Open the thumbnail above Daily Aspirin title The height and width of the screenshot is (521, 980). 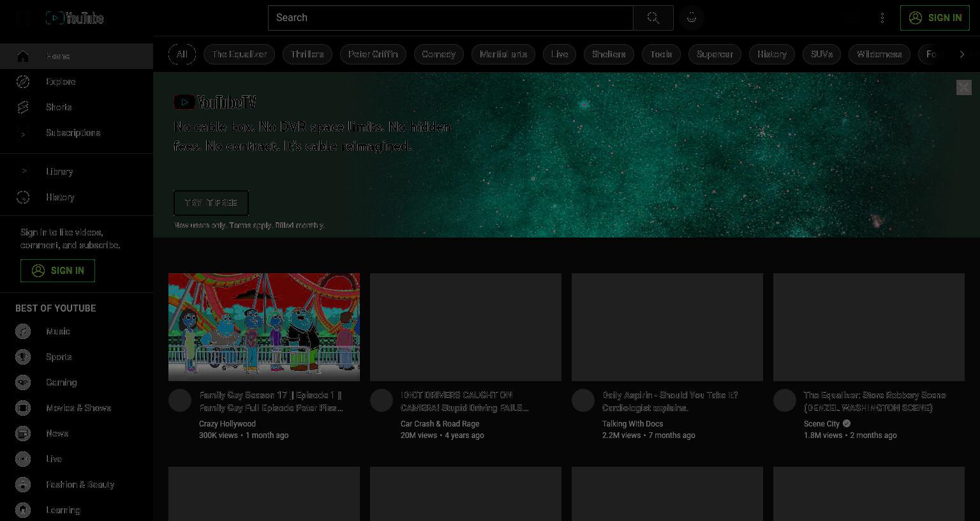click(x=667, y=327)
